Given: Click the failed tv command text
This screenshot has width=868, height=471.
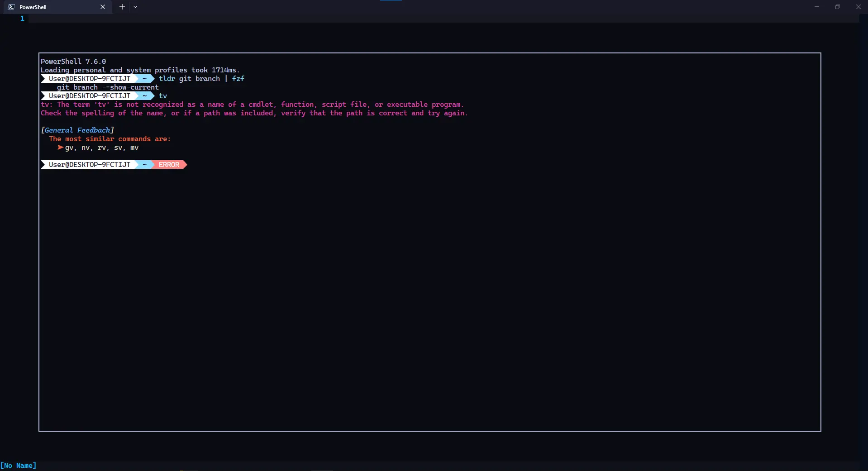Looking at the screenshot, I should coord(163,95).
